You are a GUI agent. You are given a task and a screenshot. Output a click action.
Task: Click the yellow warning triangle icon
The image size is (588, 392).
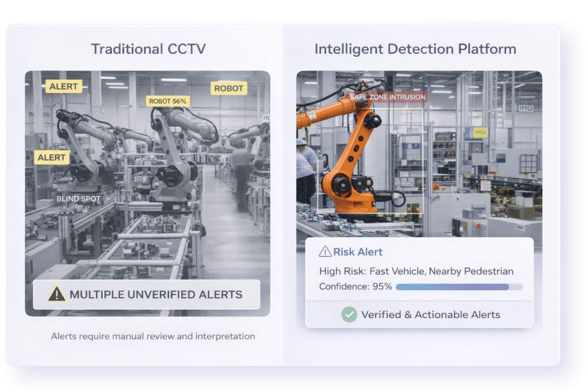pos(56,294)
